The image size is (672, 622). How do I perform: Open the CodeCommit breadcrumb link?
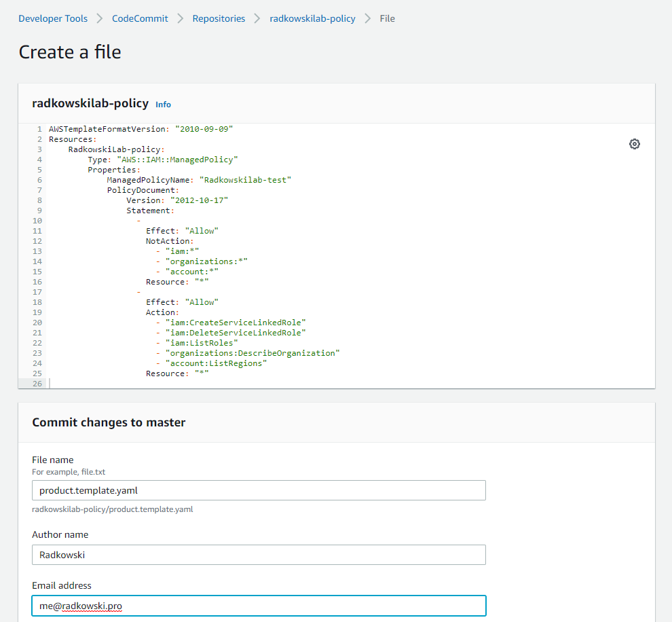point(140,18)
